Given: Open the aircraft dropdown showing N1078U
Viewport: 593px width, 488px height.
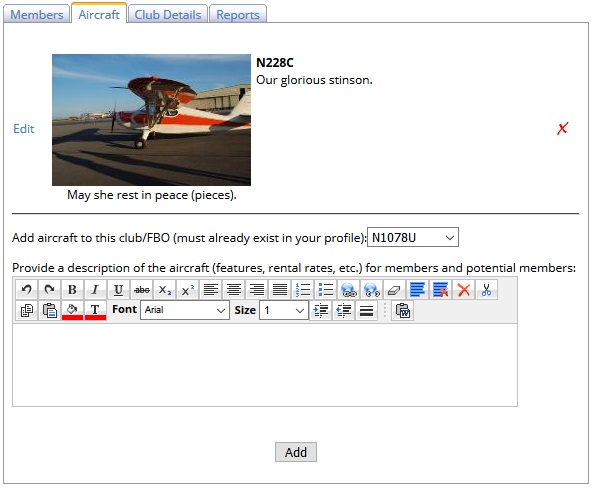Looking at the screenshot, I should tap(413, 237).
